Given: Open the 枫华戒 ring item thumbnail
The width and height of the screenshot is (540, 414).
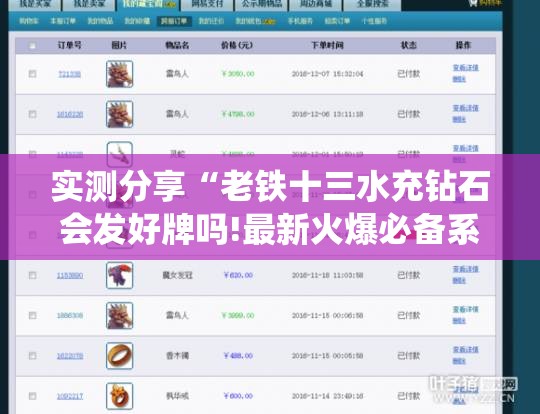Looking at the screenshot, I should coord(120,396).
